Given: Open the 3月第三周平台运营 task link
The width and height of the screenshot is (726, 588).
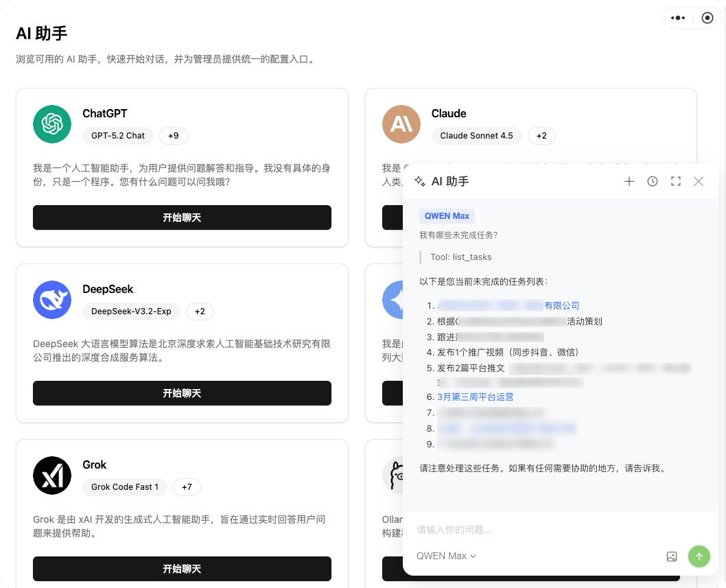Looking at the screenshot, I should point(475,397).
